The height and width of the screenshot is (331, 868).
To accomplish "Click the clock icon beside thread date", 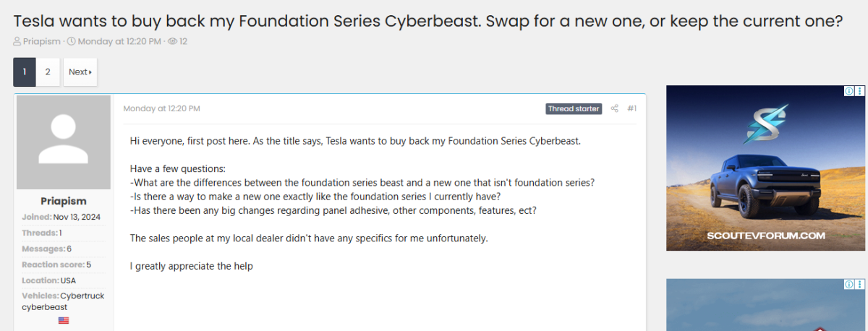I will (71, 41).
